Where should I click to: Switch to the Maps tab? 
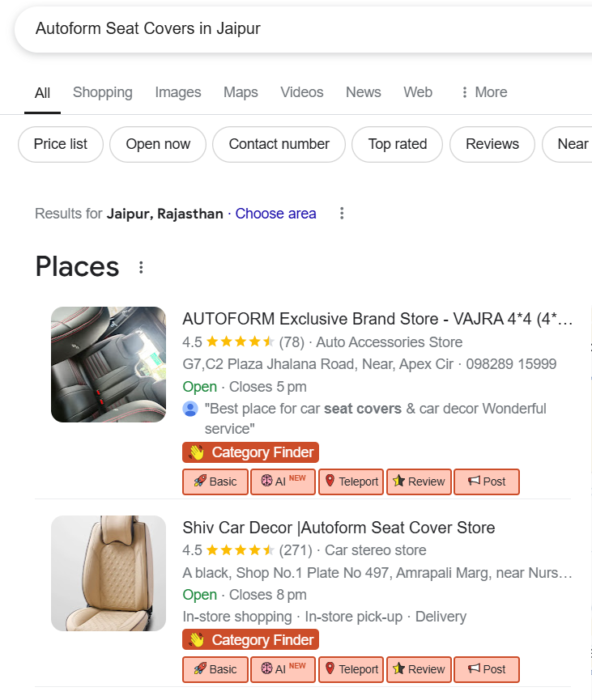pyautogui.click(x=241, y=92)
